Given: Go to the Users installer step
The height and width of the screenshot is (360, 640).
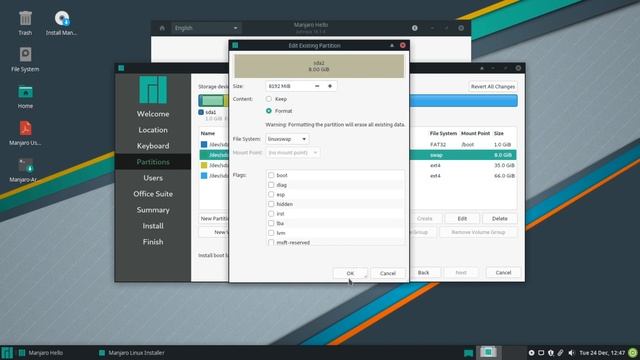Looking at the screenshot, I should point(153,178).
